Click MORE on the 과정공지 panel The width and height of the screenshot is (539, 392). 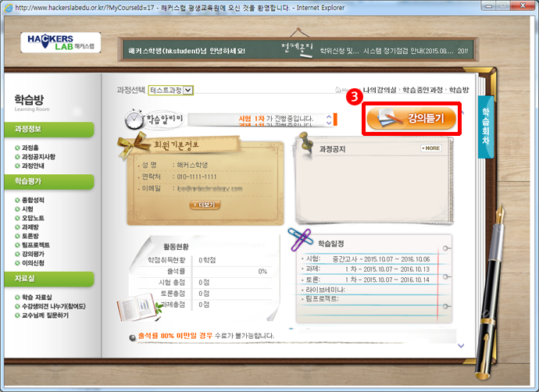click(x=430, y=148)
